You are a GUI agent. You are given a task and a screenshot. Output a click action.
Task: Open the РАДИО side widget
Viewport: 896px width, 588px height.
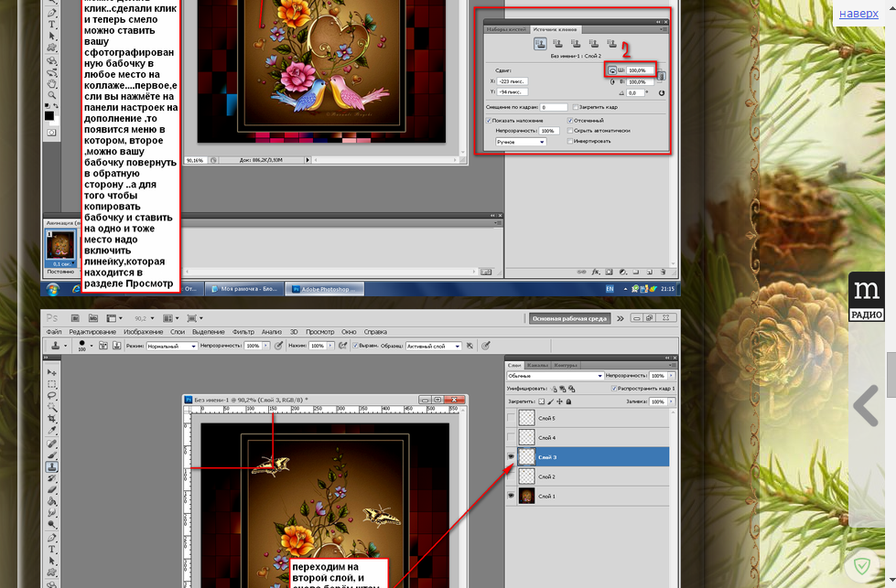pyautogui.click(x=867, y=297)
